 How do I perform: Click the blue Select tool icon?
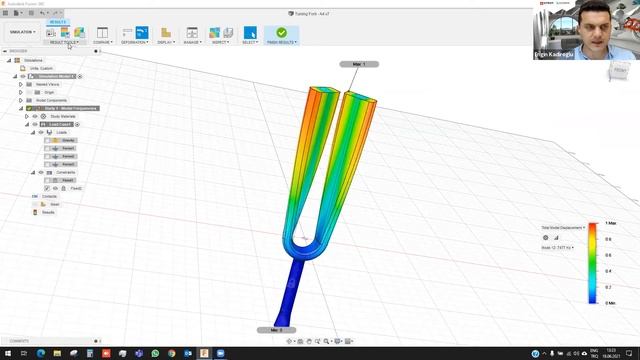tap(250, 33)
